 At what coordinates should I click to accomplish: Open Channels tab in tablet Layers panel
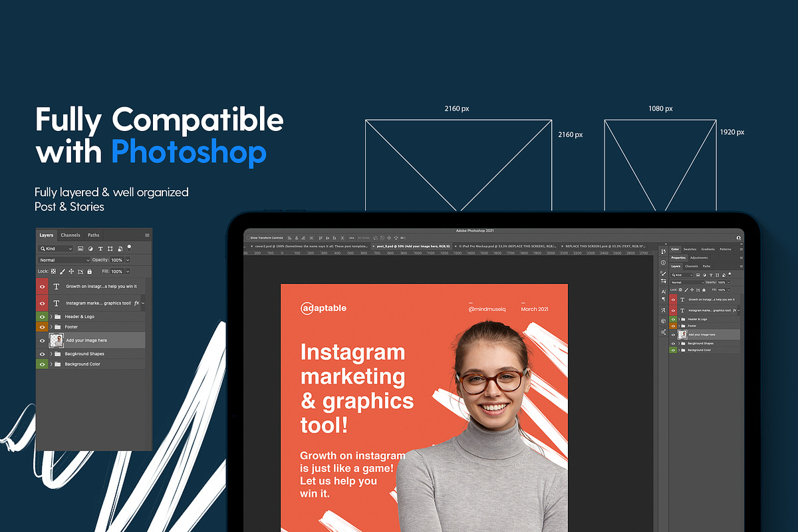pos(692,266)
